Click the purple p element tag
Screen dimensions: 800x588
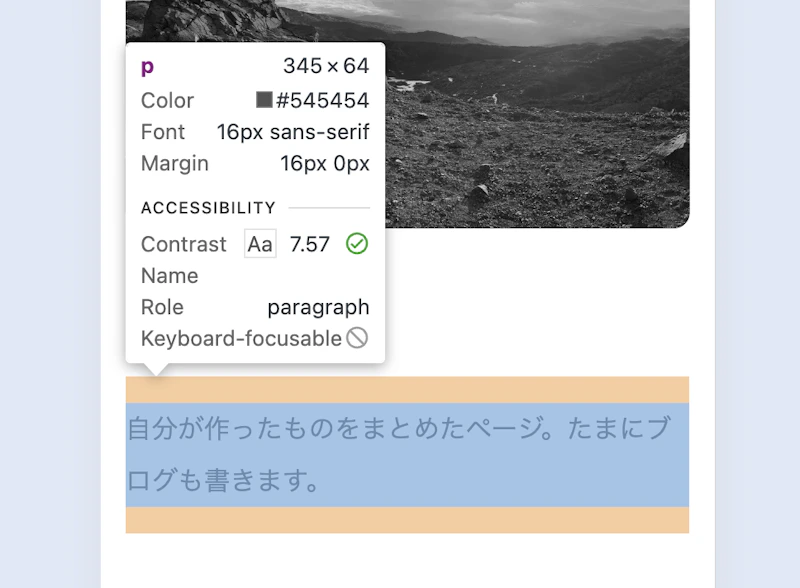(147, 67)
